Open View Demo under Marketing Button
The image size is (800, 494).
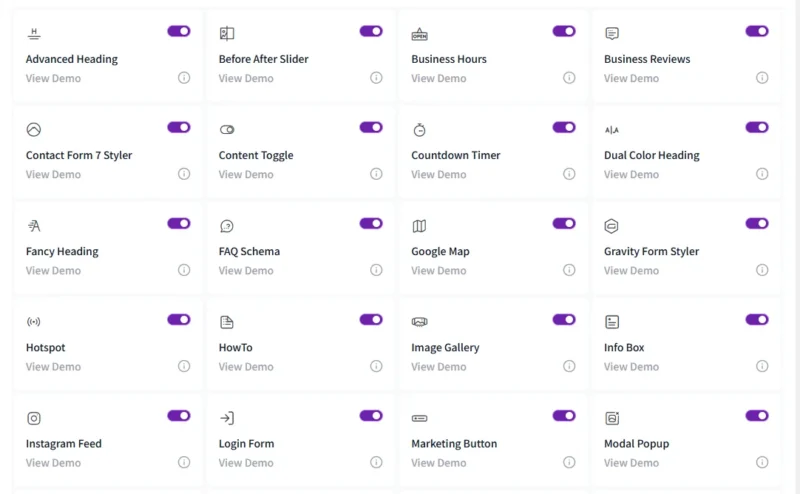pos(439,463)
